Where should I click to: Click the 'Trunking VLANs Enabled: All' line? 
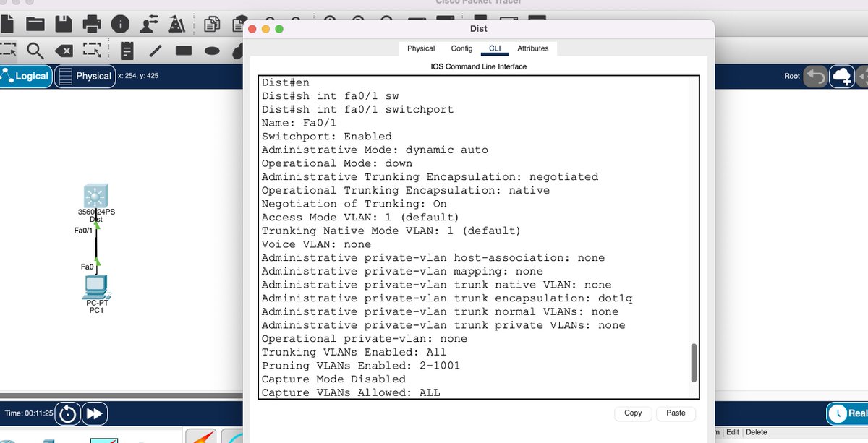354,352
